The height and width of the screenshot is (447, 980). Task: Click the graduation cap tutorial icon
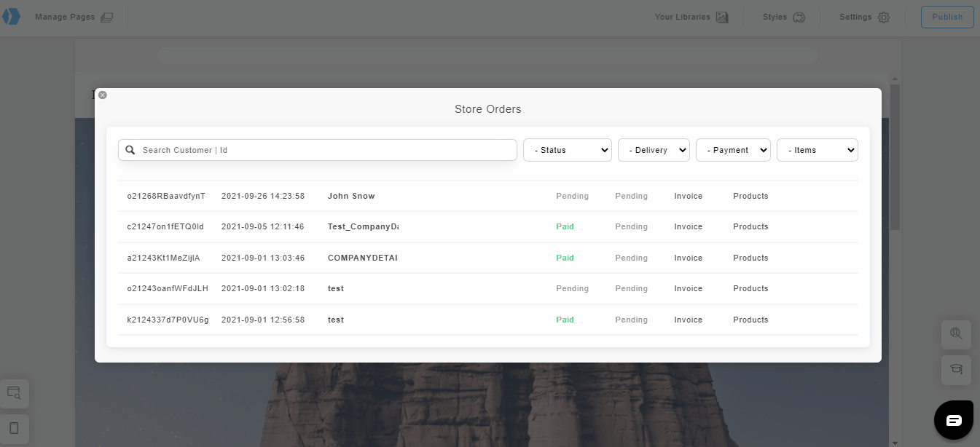[956, 370]
